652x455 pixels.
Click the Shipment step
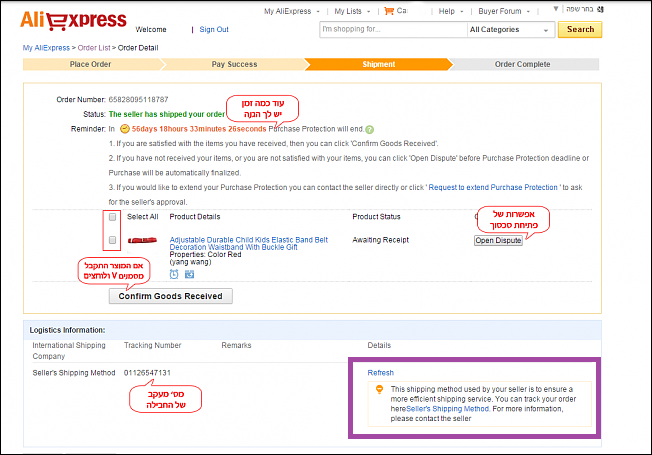[x=378, y=64]
